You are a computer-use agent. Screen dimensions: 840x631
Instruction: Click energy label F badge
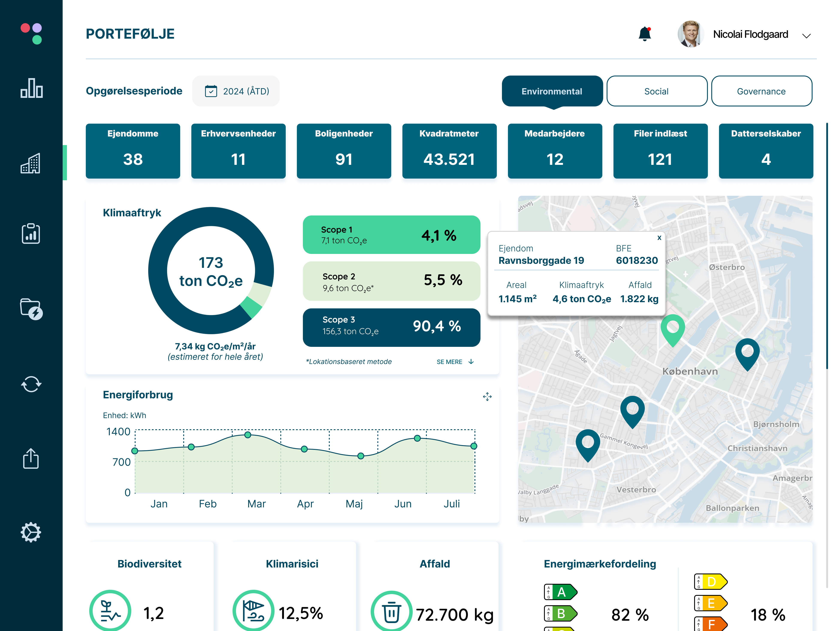click(711, 624)
